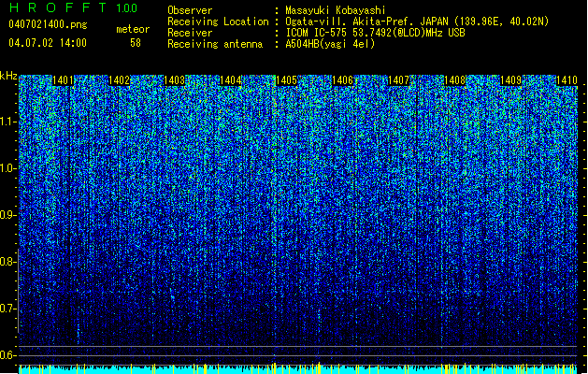
Task: Click the 1408 time marker
Action: click(x=455, y=80)
